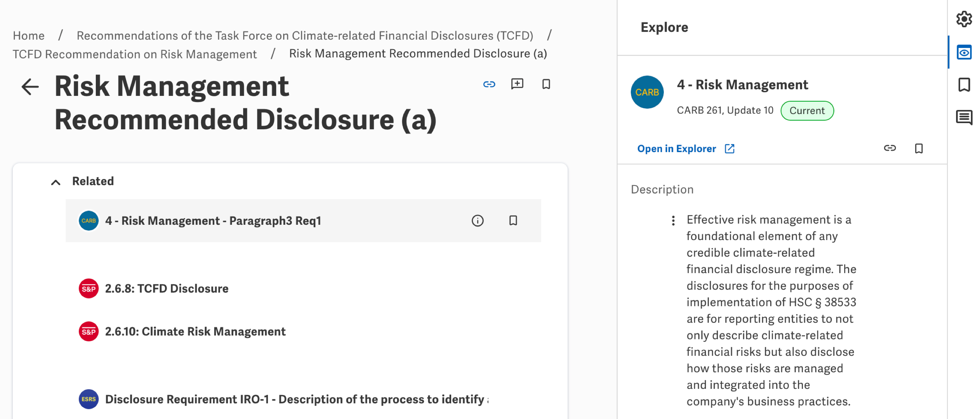Click the add comment icon in title bar
The width and height of the screenshot is (980, 419).
click(x=517, y=84)
